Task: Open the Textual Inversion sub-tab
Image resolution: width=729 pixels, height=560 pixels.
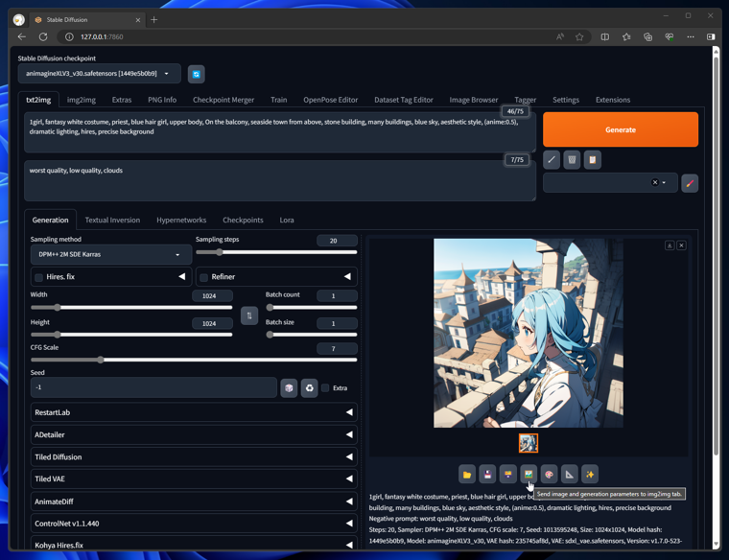Action: pyautogui.click(x=112, y=221)
